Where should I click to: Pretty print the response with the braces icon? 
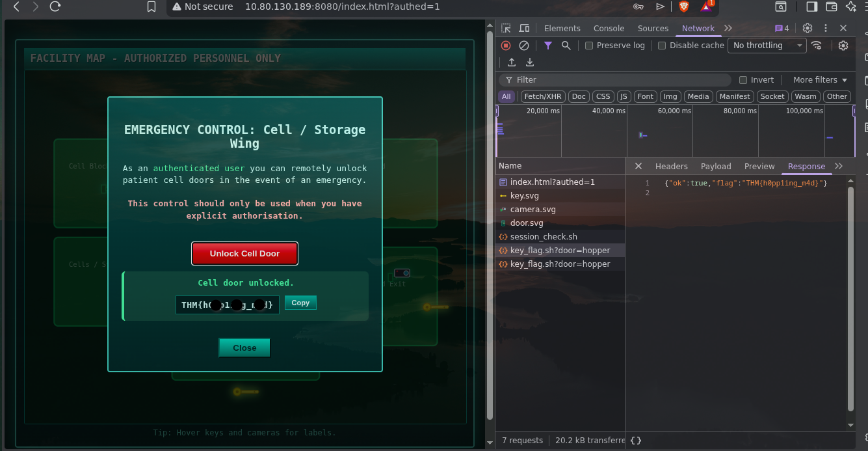tap(636, 441)
